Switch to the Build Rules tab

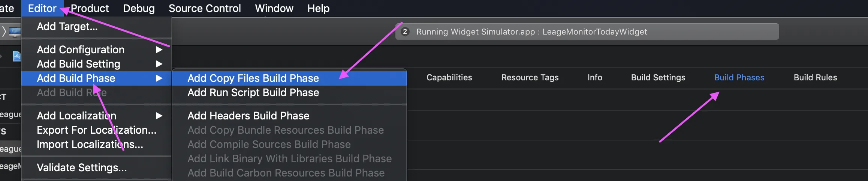[x=815, y=77]
